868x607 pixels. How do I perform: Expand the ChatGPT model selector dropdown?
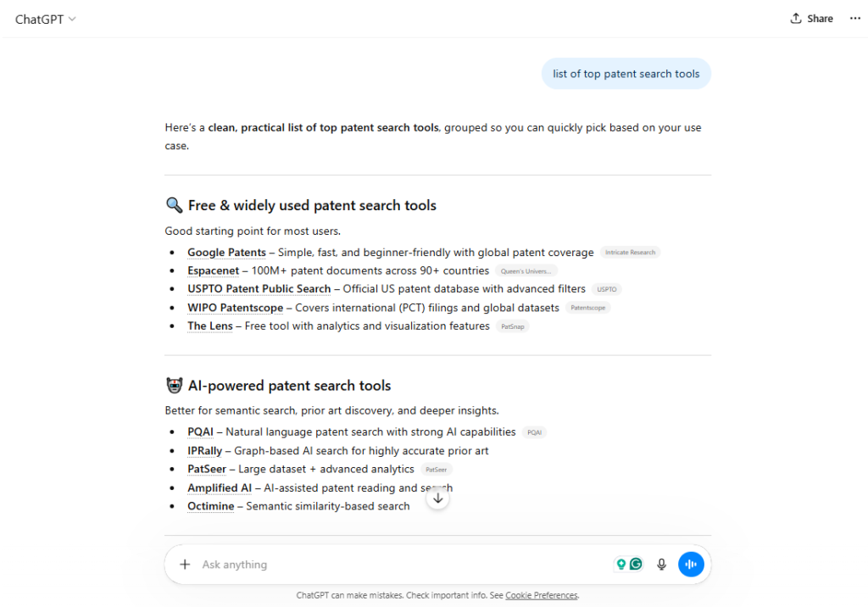pyautogui.click(x=46, y=19)
